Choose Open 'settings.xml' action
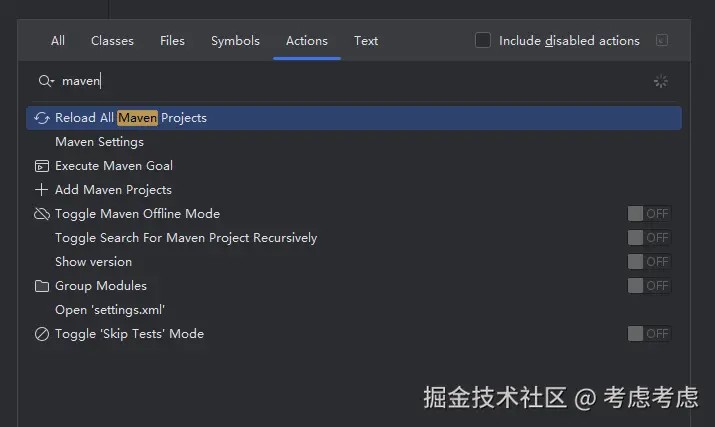 point(110,310)
